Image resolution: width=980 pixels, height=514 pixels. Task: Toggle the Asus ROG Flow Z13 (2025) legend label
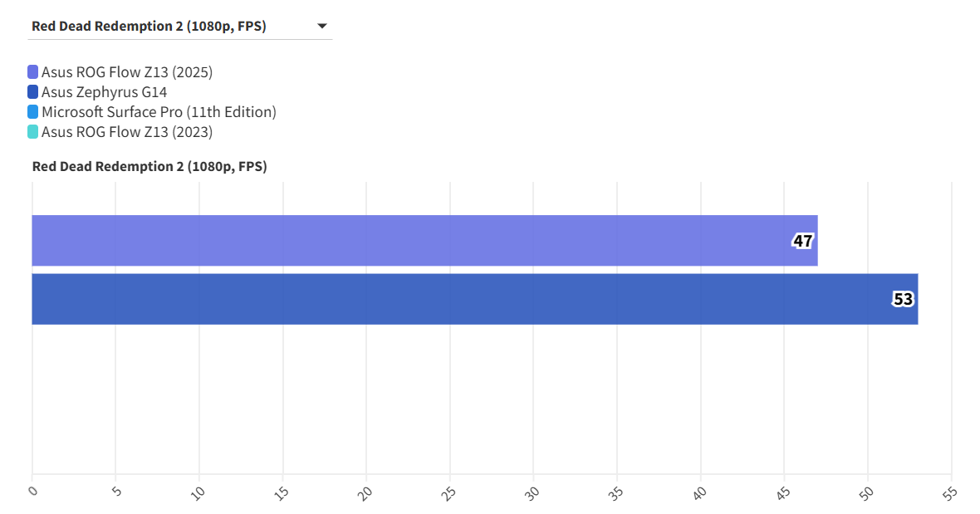pos(127,72)
